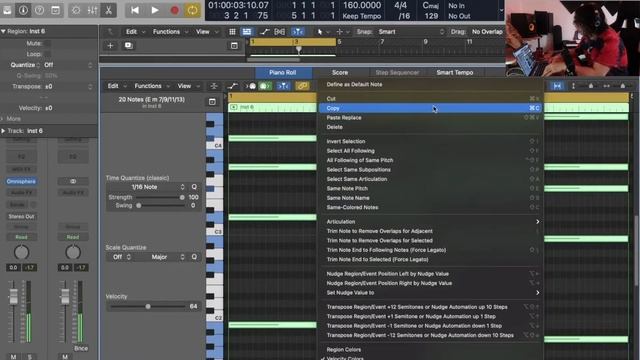Show automation curve icon in tracks toolbar
Viewport: 640px width, 360px height.
(264, 31)
